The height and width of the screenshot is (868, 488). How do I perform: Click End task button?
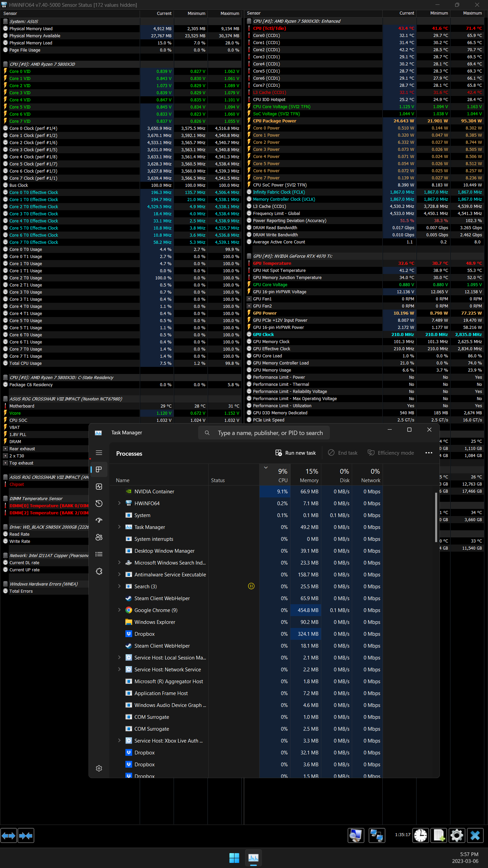click(343, 453)
